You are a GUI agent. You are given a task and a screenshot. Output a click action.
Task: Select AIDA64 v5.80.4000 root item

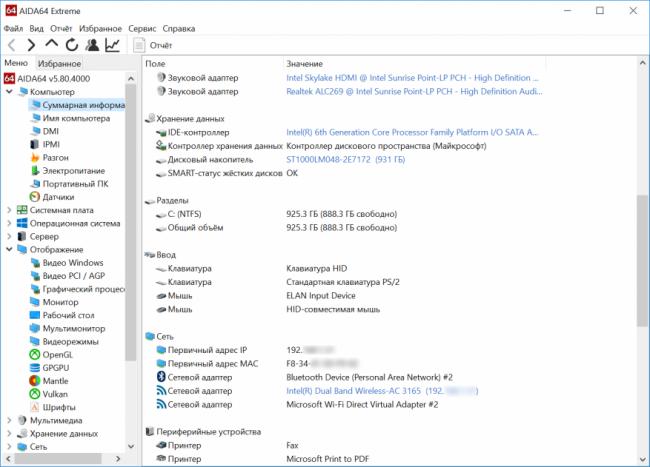pyautogui.click(x=47, y=78)
